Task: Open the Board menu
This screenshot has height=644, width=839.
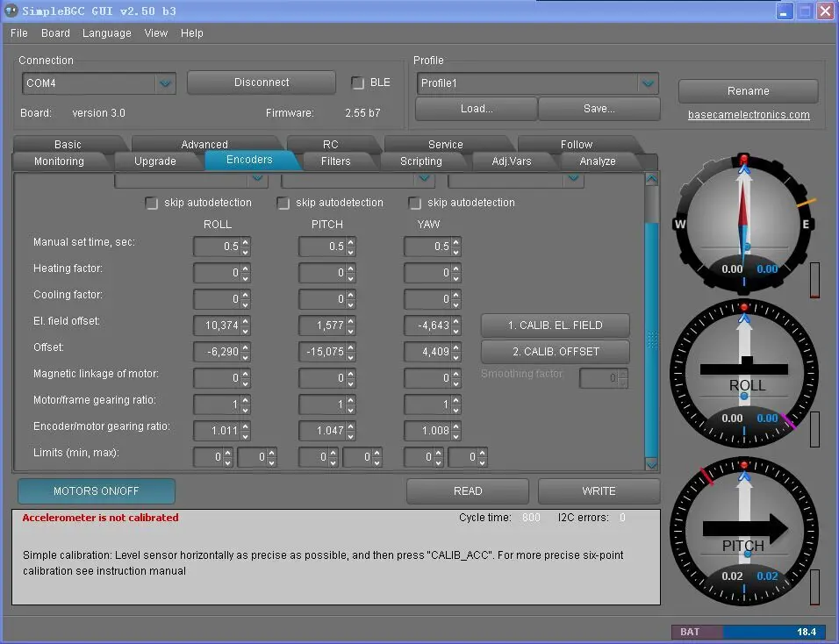Action: click(x=55, y=33)
